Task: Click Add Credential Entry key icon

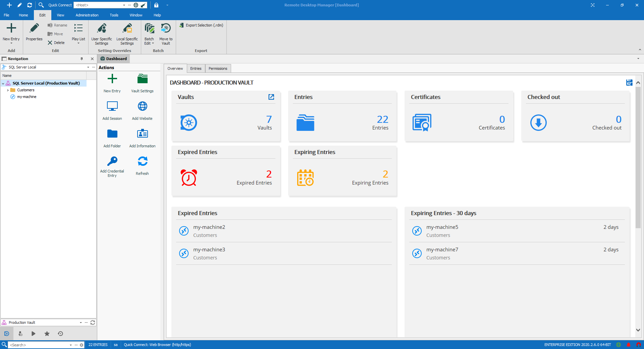Action: tap(112, 161)
